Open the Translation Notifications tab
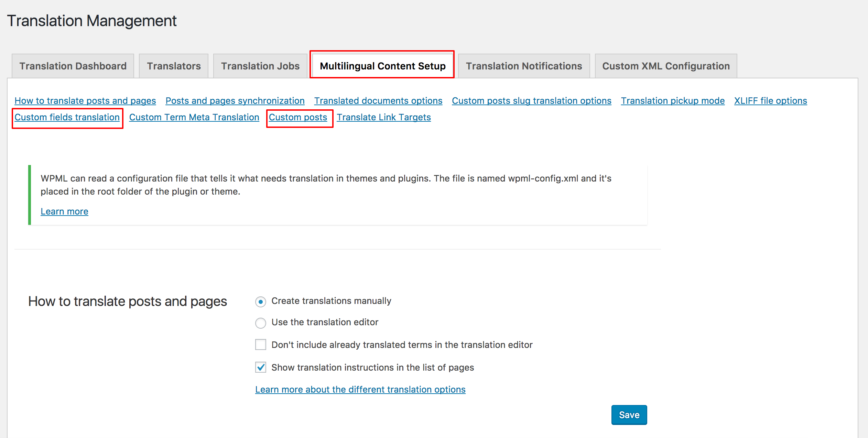Screen dimensions: 868x438 tap(523, 66)
